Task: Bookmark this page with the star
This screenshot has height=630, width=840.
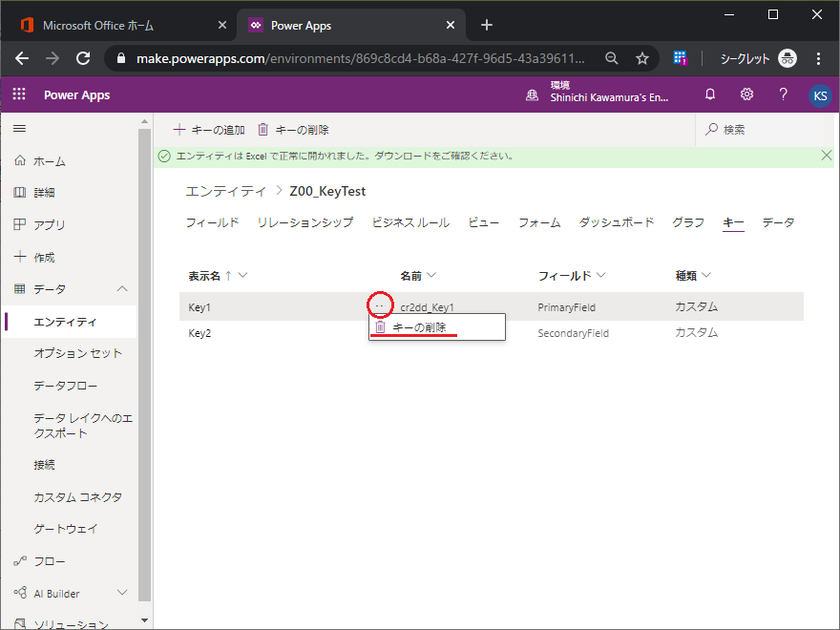Action: point(641,58)
